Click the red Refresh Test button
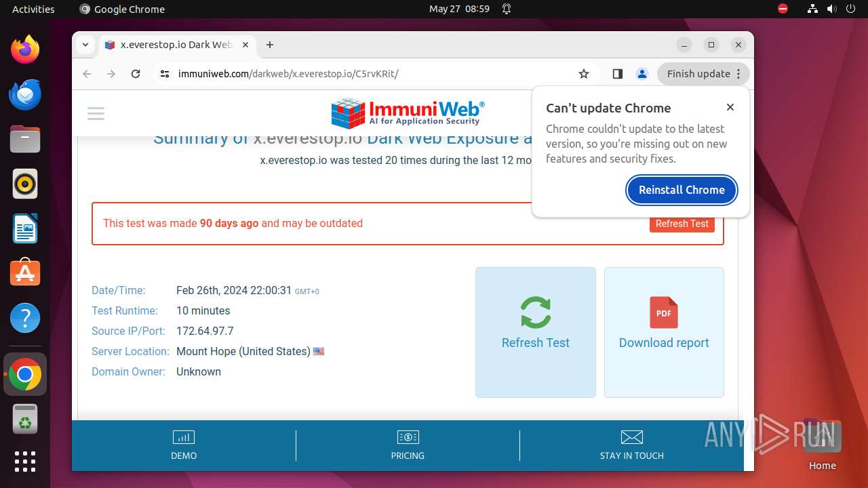Viewport: 868px width, 488px height. point(682,224)
